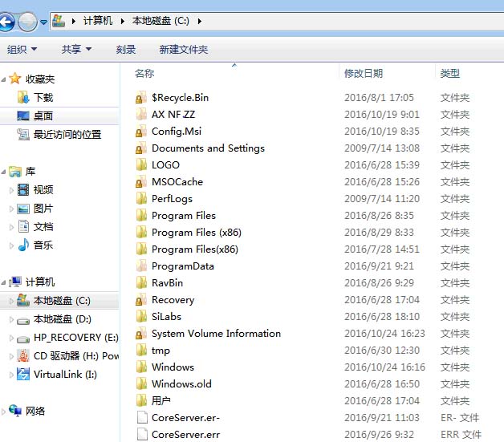The height and width of the screenshot is (442, 504).
Task: Select HP_RECOVERY (E:) drive in tree
Action: pos(67,337)
